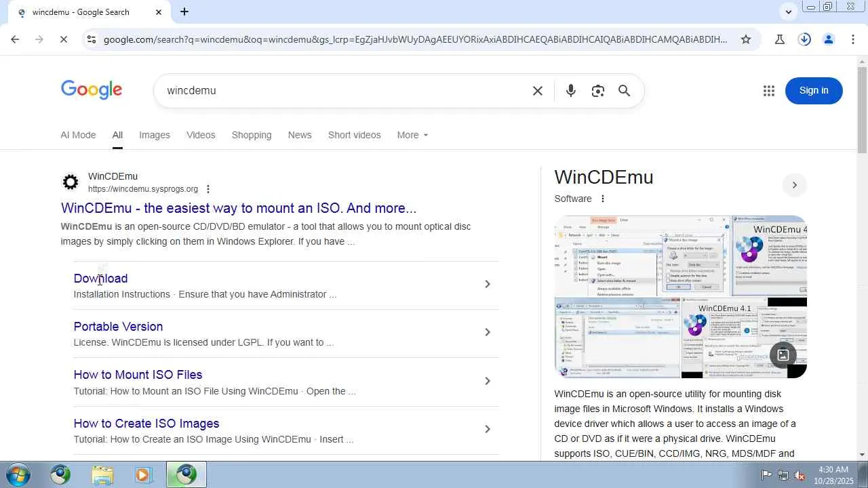Screen dimensions: 868x488
Task: Open the Windows Start menu
Action: [x=18, y=474]
